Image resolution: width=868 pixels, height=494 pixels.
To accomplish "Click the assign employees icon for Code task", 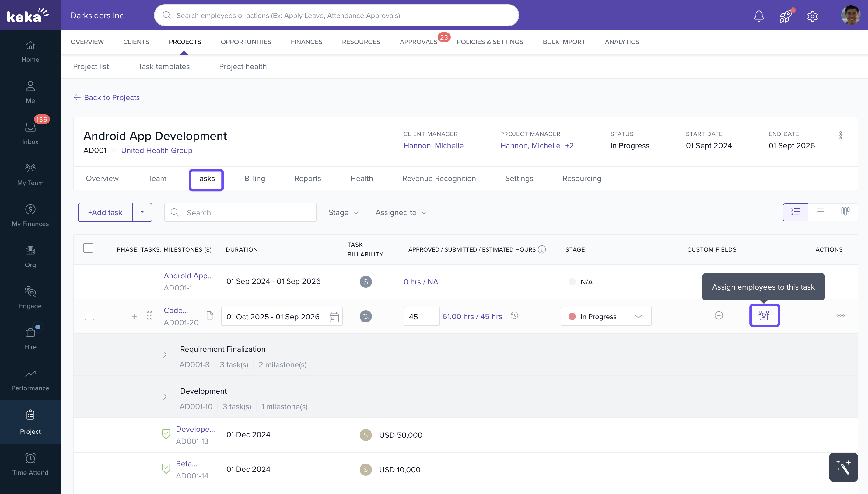I will (x=764, y=315).
